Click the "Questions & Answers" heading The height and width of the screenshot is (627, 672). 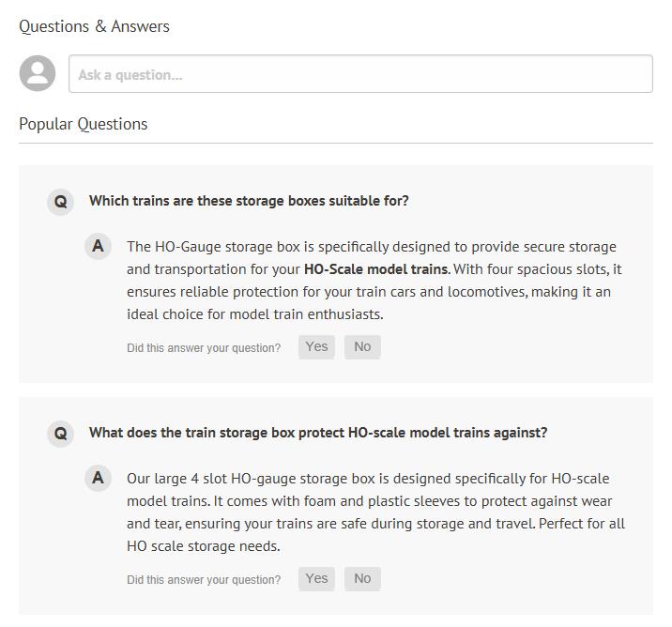(94, 26)
